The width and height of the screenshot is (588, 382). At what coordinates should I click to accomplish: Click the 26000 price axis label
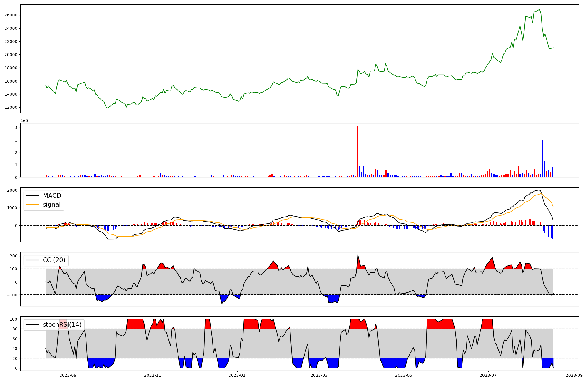(x=11, y=15)
